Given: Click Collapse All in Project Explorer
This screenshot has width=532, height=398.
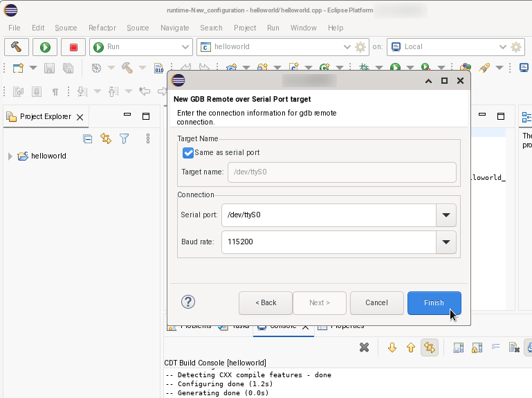Looking at the screenshot, I should [88, 138].
